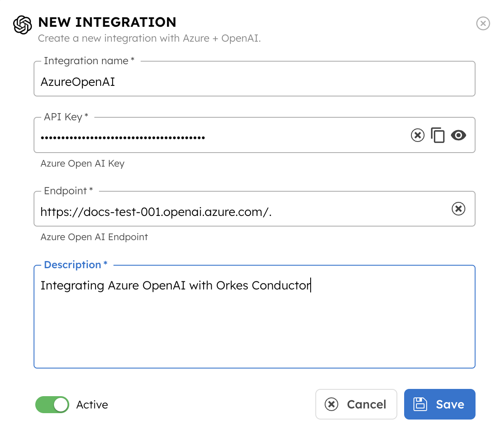Click the Cancel button
This screenshot has height=448, width=504.
click(356, 404)
